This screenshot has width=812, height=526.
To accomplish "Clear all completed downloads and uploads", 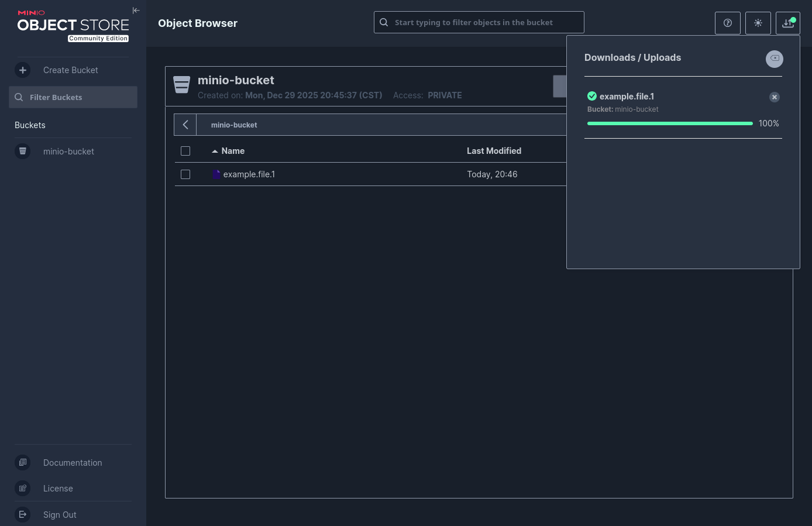I will coord(774,59).
